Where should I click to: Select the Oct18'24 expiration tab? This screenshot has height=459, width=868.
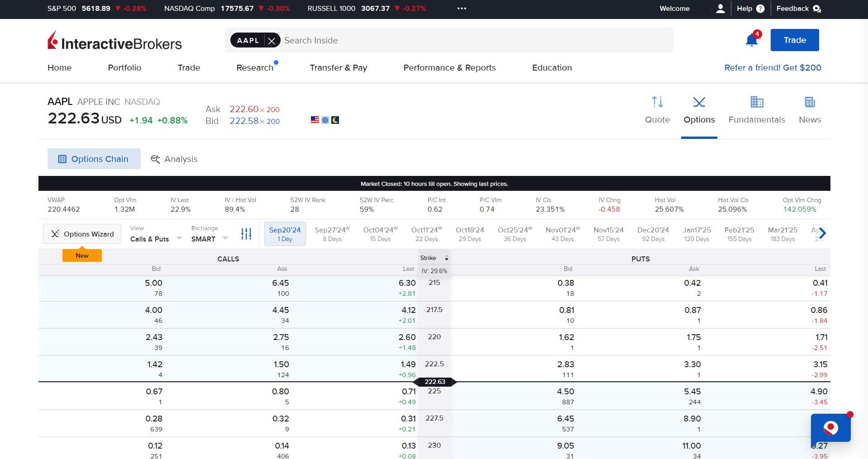point(469,234)
